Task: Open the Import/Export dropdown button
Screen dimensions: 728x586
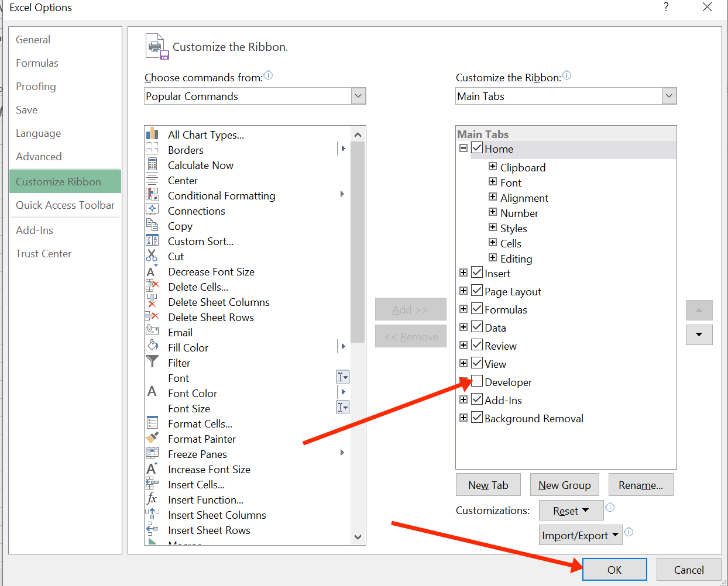Action: click(581, 535)
